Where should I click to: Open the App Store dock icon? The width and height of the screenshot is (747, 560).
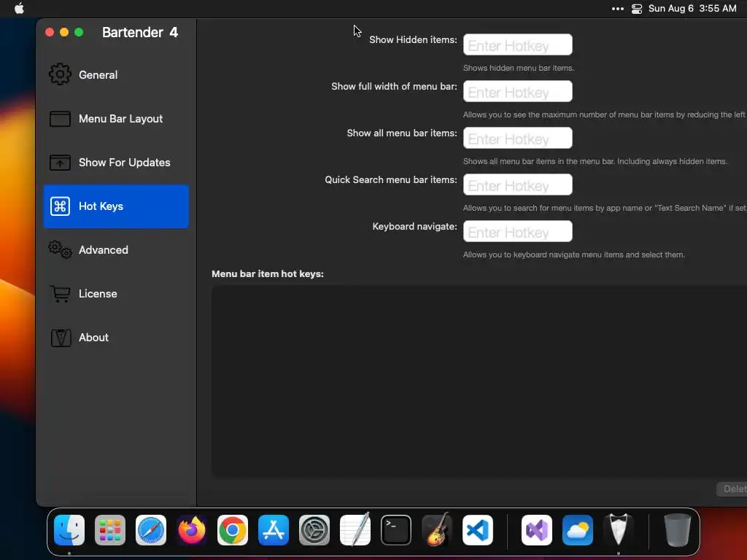[x=274, y=530]
